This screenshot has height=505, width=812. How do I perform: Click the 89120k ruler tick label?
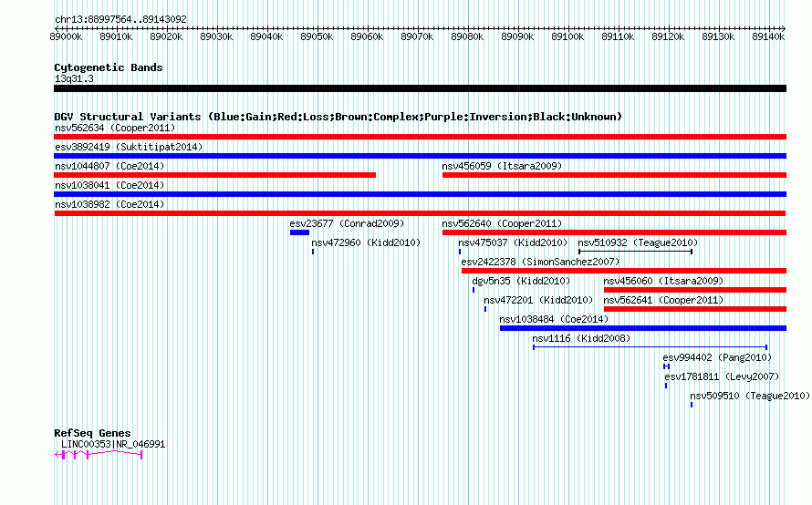coord(668,36)
